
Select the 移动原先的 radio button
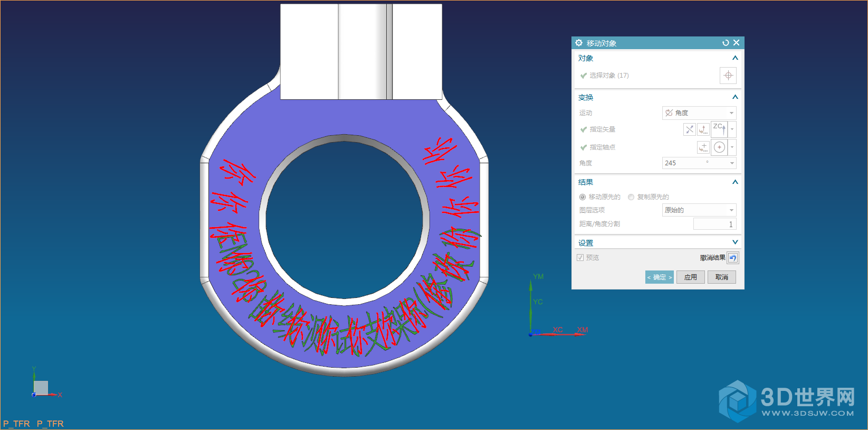click(583, 197)
